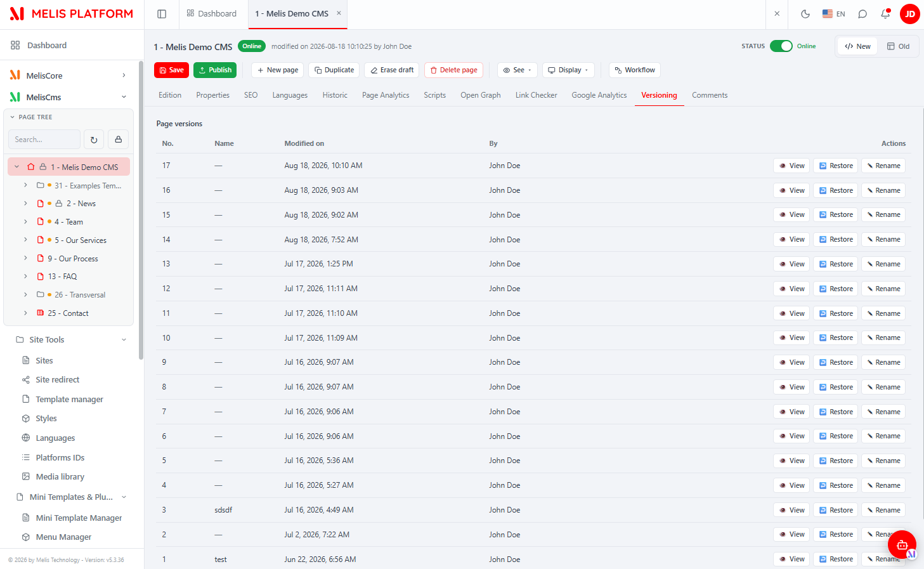Open the See dropdown
The image size is (924, 569).
point(517,70)
